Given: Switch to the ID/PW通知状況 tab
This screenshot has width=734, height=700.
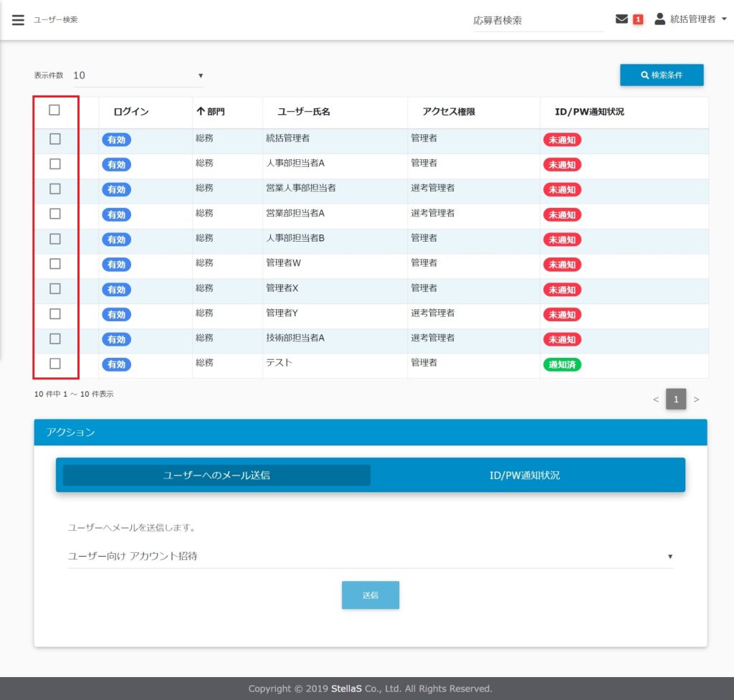Looking at the screenshot, I should coord(525,476).
